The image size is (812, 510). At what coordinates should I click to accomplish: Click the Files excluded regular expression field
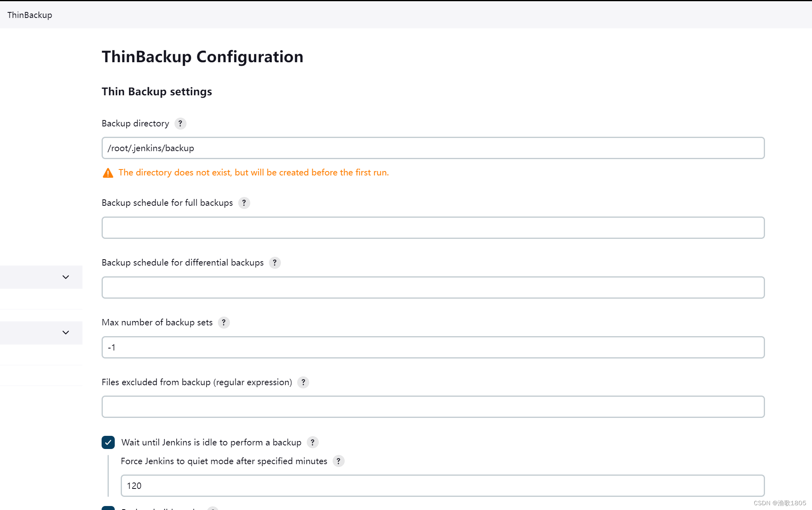point(433,407)
